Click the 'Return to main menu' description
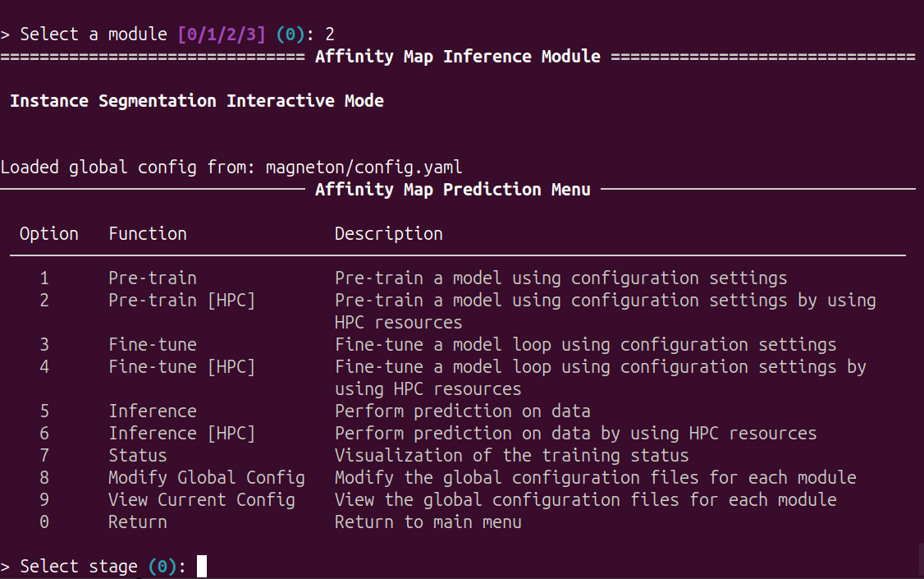The height and width of the screenshot is (579, 924). 428,522
